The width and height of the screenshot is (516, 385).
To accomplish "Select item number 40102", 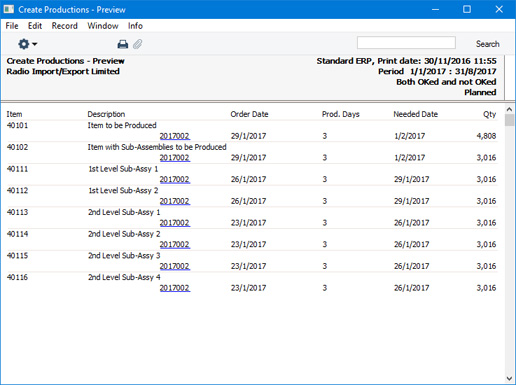I will 17,147.
